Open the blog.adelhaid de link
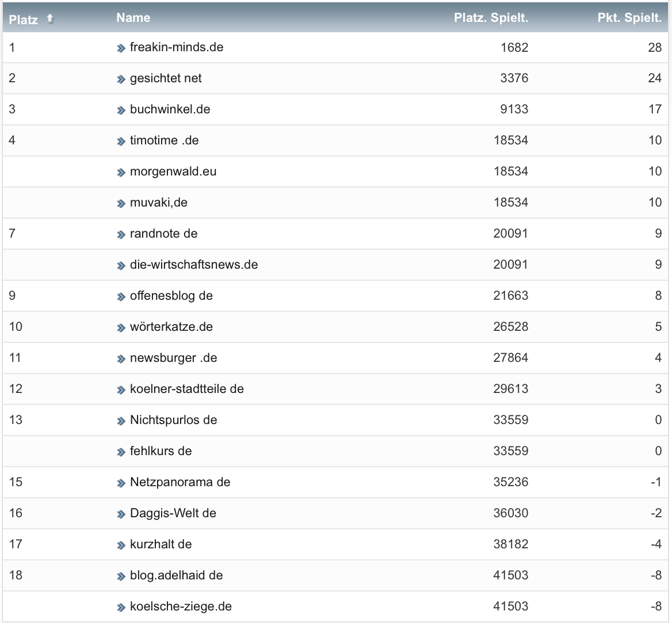The width and height of the screenshot is (672, 626). click(x=176, y=575)
